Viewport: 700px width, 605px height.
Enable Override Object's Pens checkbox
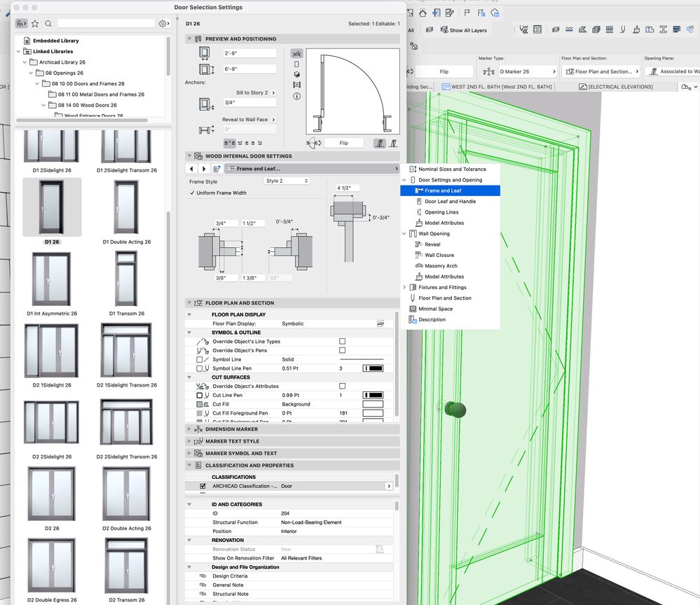coord(342,350)
